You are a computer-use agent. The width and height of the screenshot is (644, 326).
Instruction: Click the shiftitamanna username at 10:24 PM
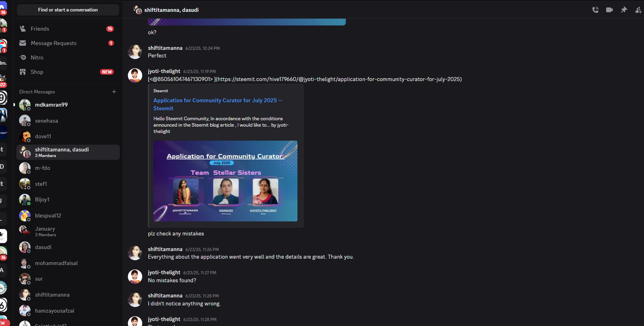(x=165, y=48)
